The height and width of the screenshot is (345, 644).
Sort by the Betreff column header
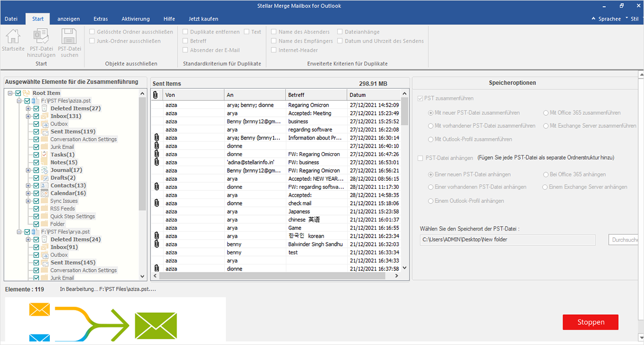(x=316, y=95)
